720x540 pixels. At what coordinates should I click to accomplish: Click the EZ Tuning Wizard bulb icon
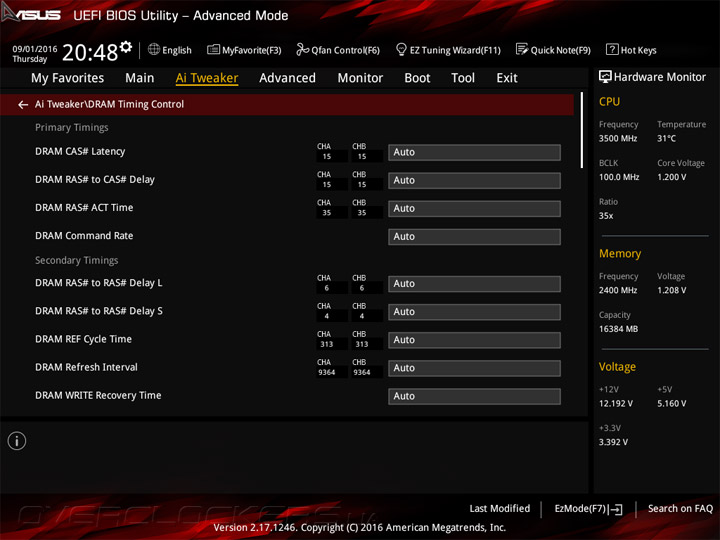(401, 49)
